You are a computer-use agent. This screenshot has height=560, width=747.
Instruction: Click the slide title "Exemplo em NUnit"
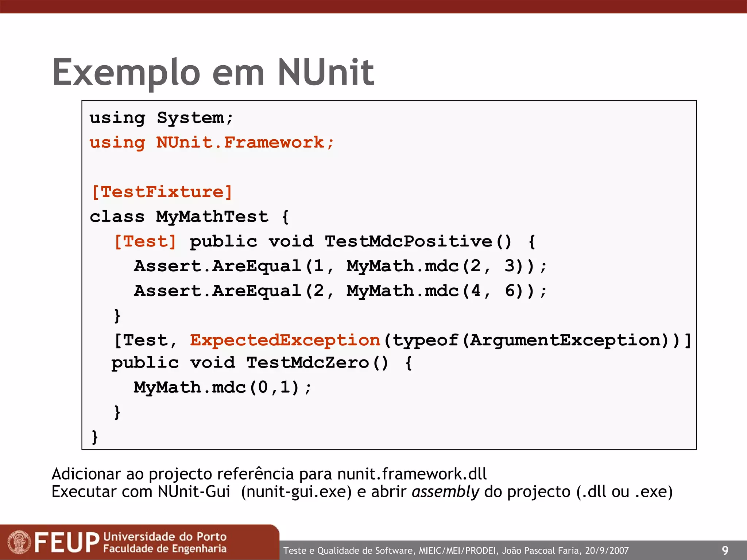pyautogui.click(x=213, y=73)
